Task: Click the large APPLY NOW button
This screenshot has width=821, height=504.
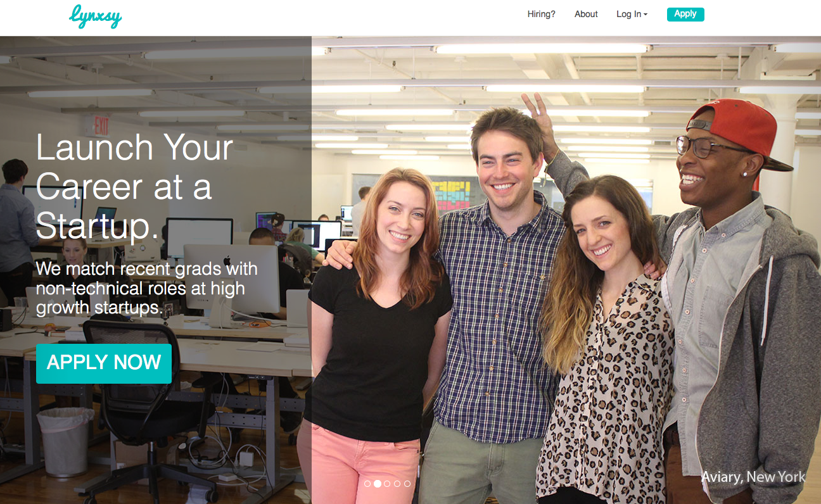Action: click(x=104, y=363)
